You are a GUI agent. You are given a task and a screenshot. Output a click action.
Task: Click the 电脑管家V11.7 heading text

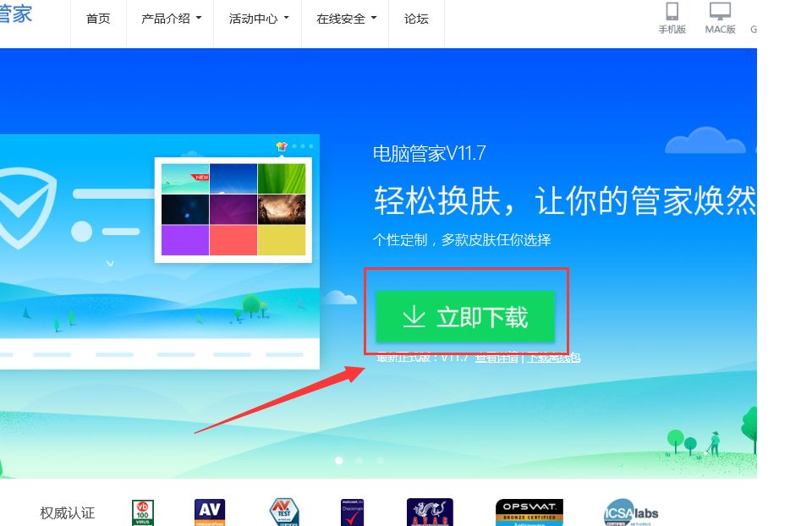click(x=430, y=153)
